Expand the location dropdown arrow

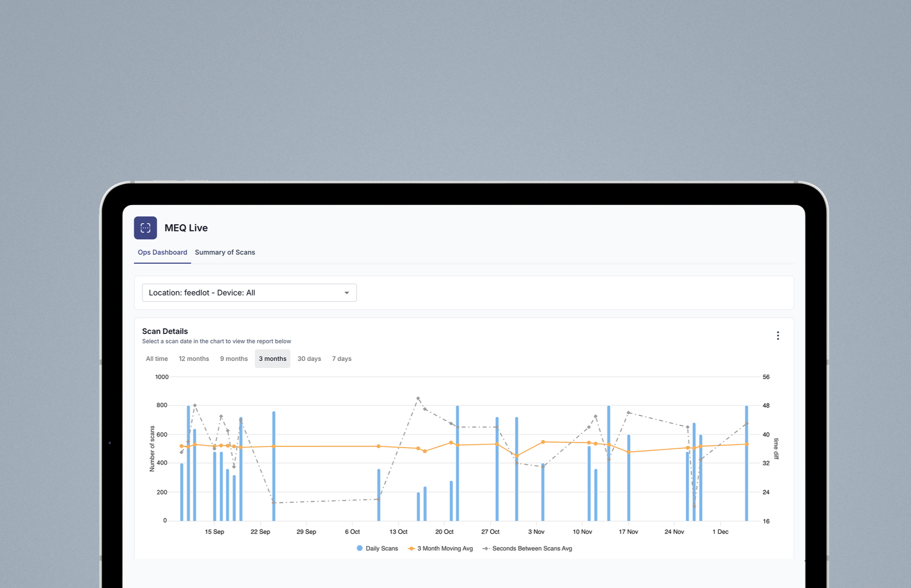point(347,293)
